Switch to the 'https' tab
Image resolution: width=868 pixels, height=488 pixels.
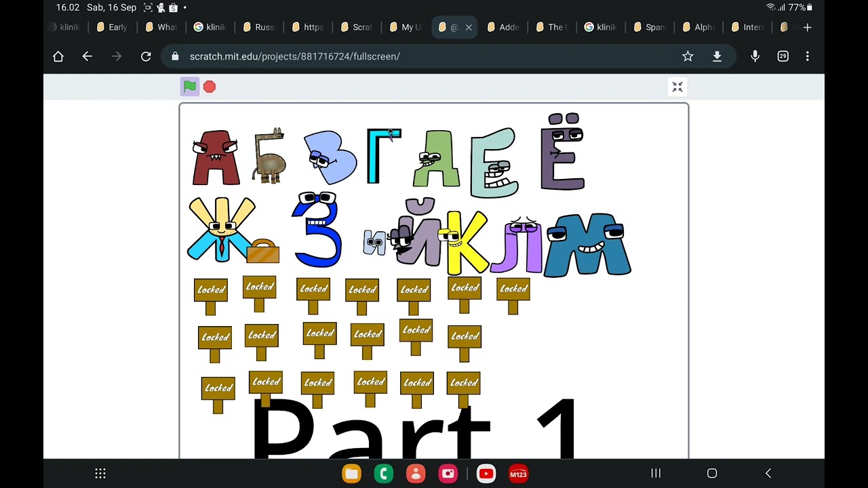[307, 28]
